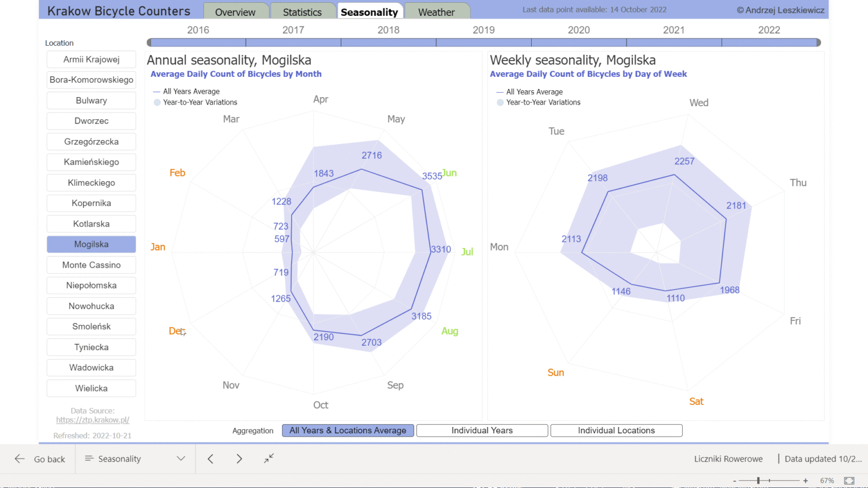Viewport: 868px width, 488px height.
Task: Open the Overview tab
Action: (x=236, y=11)
